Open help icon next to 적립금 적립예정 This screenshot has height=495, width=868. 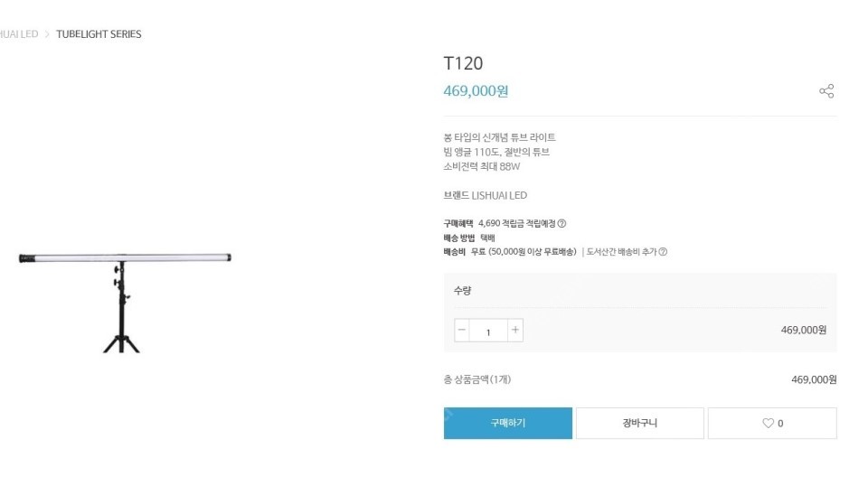561,223
